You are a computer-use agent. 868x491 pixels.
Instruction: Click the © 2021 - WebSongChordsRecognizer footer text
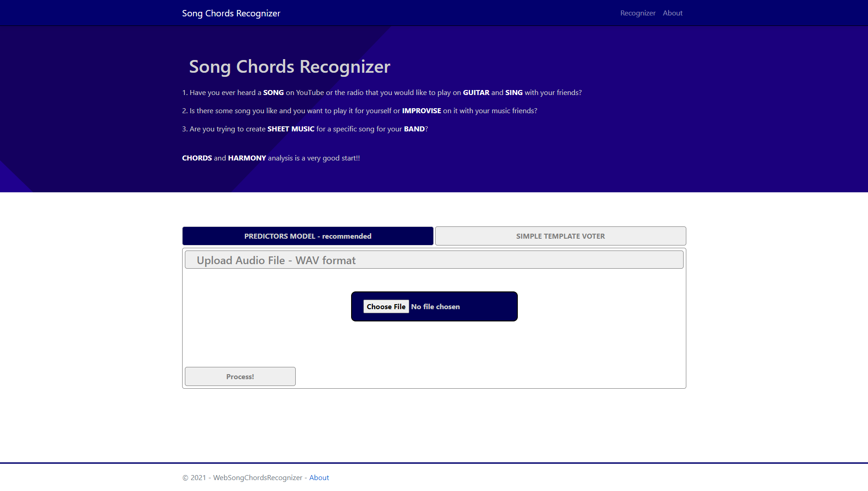tap(242, 477)
